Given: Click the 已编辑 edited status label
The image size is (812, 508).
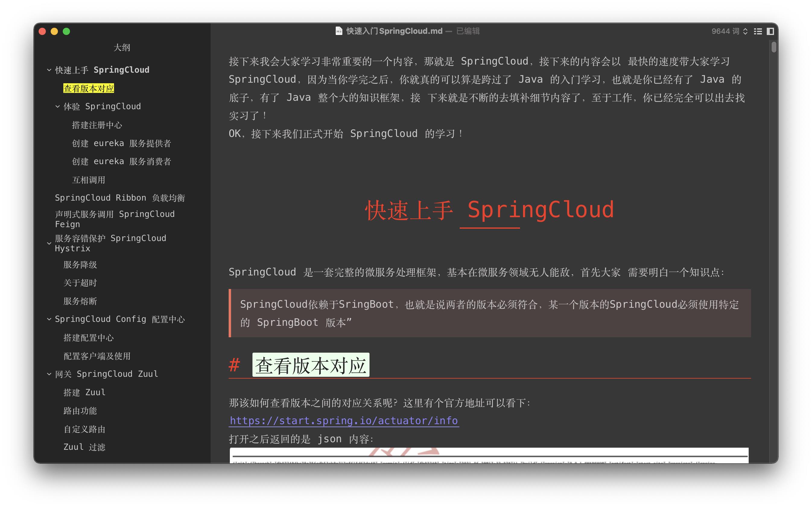Looking at the screenshot, I should coord(468,31).
